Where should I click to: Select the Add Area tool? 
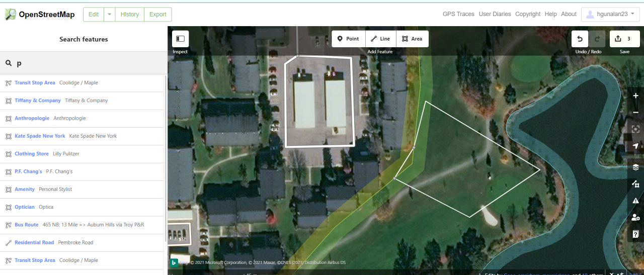[413, 39]
